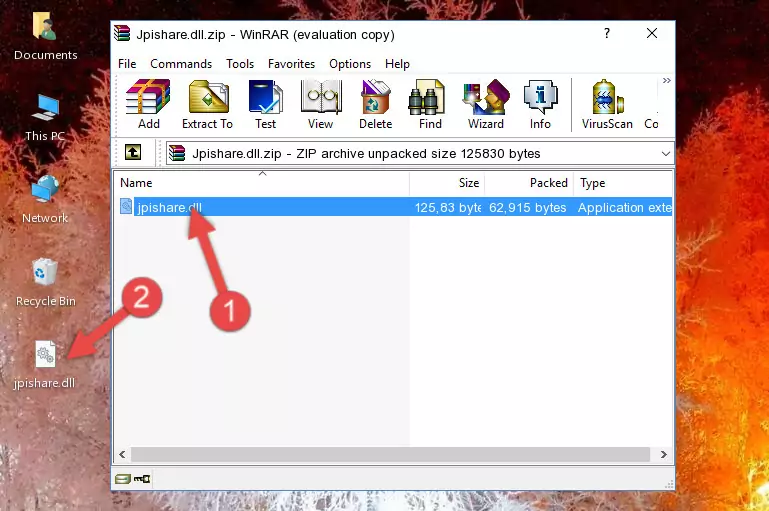The image size is (769, 511).
Task: Sort by the Name column header
Action: pyautogui.click(x=262, y=183)
